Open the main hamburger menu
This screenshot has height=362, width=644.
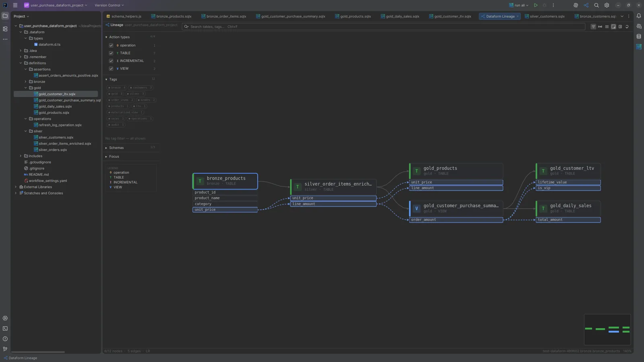coord(15,5)
